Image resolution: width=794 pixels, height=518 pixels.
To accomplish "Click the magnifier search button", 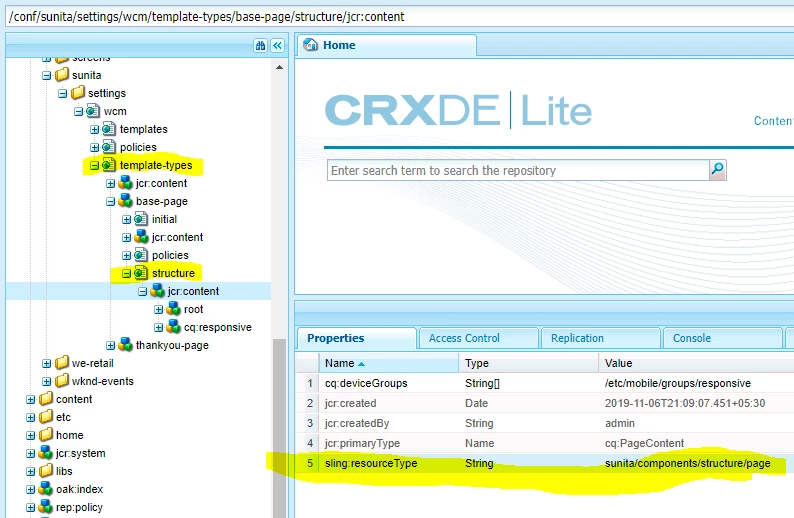I will 718,170.
